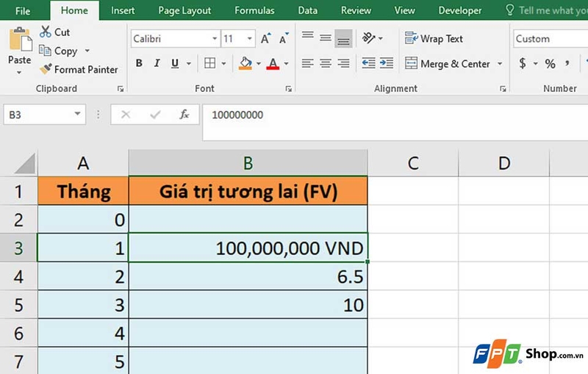Open Clipboard dialog launcher
This screenshot has height=374, width=588.
121,89
